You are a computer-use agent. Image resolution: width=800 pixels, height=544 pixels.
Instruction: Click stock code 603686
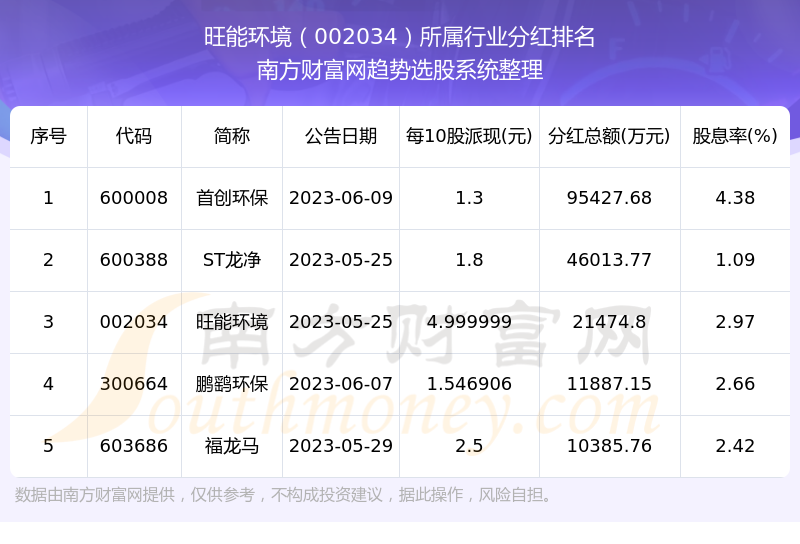pyautogui.click(x=134, y=446)
